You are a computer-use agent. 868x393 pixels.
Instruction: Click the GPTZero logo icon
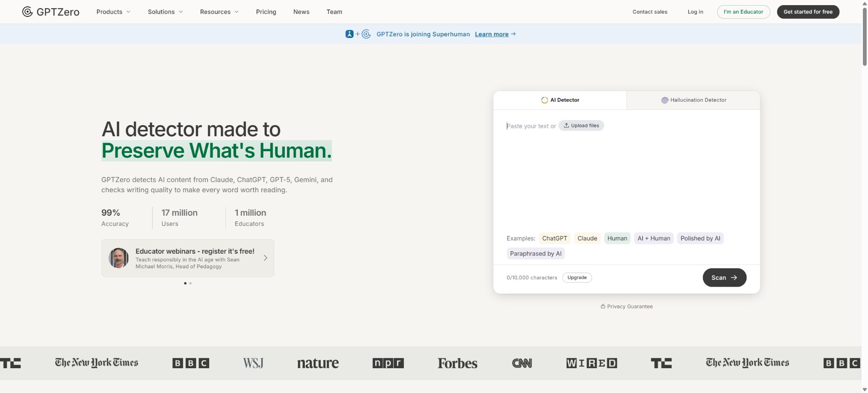(27, 12)
